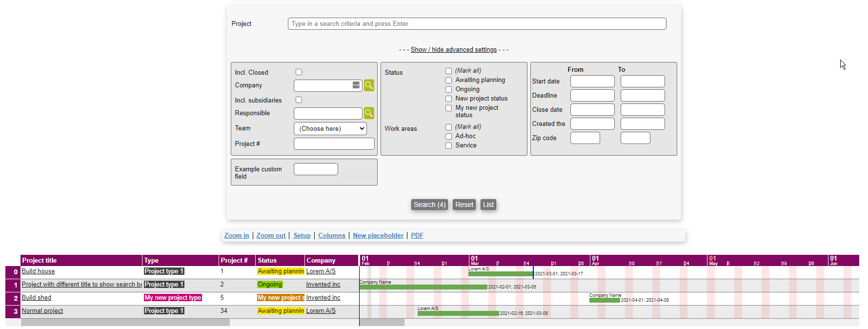This screenshot has height=329, width=868.
Task: Open the Team dropdown
Action: tap(330, 129)
